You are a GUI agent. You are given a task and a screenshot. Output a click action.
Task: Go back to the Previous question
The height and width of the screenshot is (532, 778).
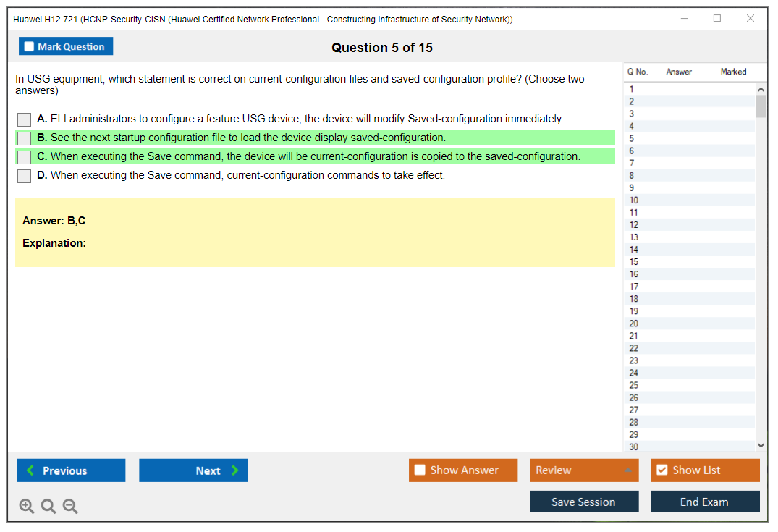pyautogui.click(x=71, y=470)
